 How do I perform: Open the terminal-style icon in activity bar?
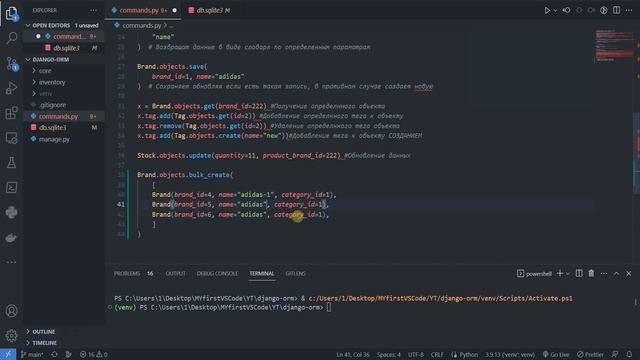click(11, 187)
